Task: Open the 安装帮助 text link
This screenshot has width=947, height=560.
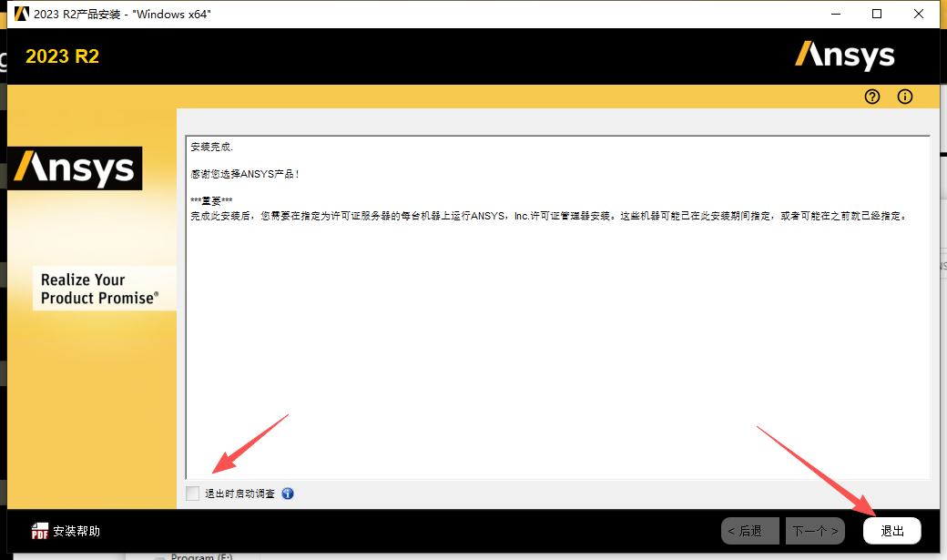Action: click(76, 531)
